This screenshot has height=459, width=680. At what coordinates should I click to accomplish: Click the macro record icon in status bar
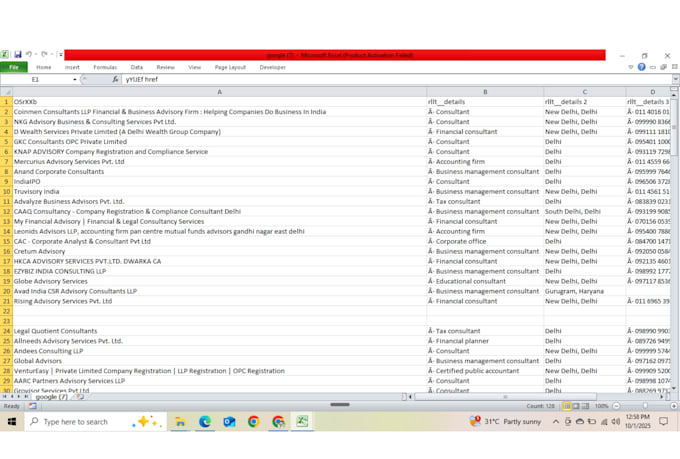(33, 406)
